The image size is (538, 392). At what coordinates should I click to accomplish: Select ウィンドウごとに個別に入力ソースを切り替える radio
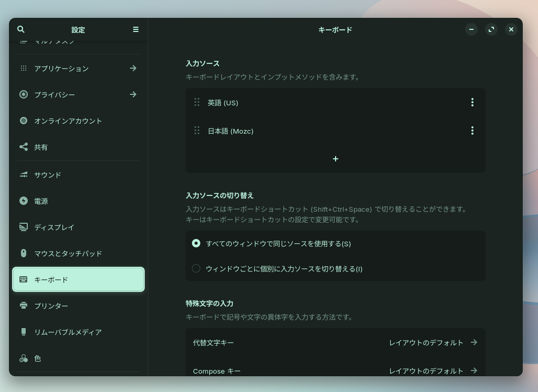(x=196, y=268)
